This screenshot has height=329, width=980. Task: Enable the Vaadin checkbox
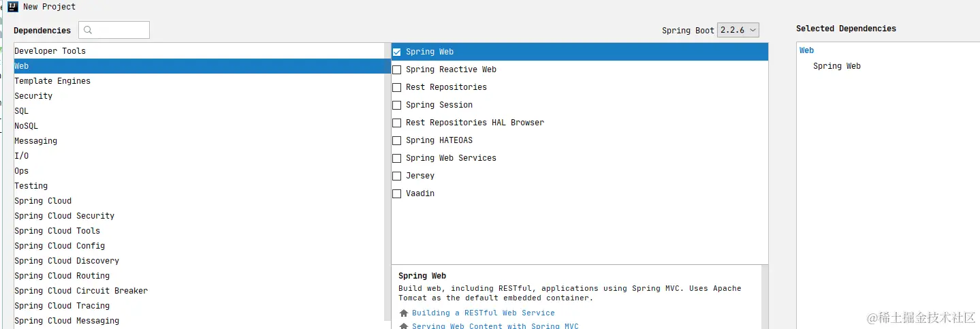click(x=397, y=193)
